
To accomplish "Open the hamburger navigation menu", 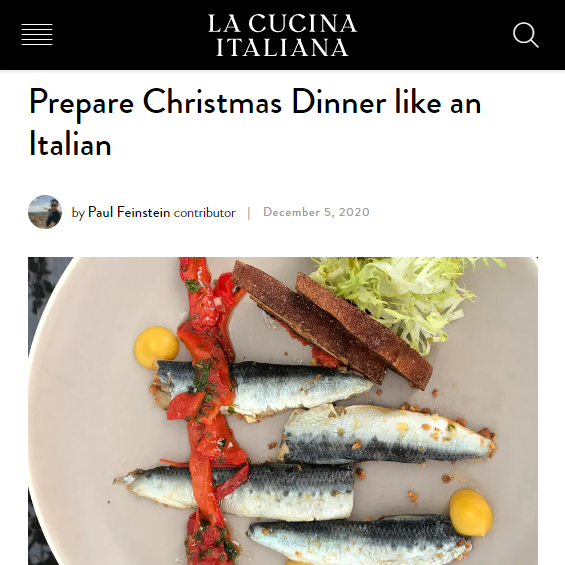I will [37, 35].
